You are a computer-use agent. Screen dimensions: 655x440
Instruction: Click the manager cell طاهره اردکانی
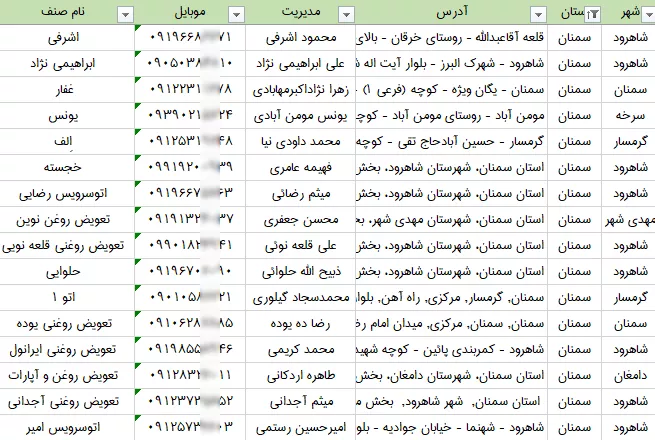[x=300, y=376]
